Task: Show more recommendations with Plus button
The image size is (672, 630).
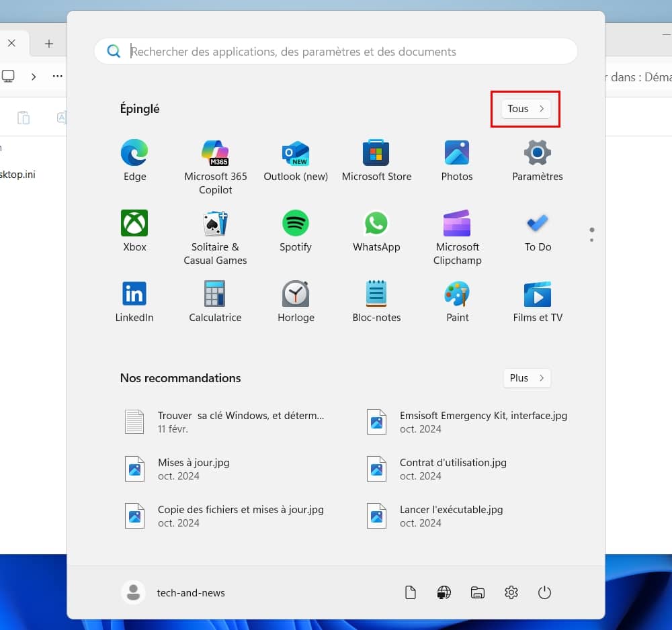Action: [x=527, y=378]
